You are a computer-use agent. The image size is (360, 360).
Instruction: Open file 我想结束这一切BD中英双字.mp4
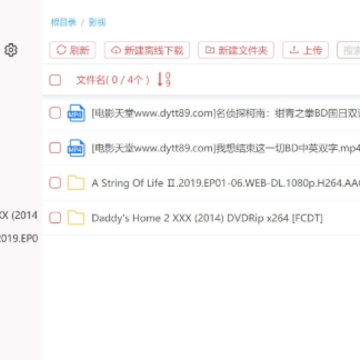click(226, 148)
